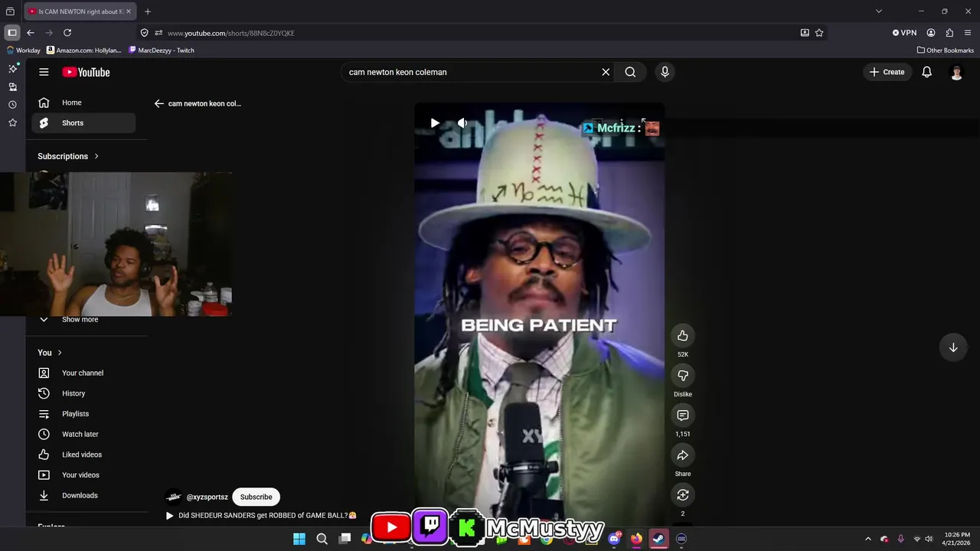Screen dimensions: 980x551
Task: Click the install/download page icon in address bar
Action: point(805,33)
